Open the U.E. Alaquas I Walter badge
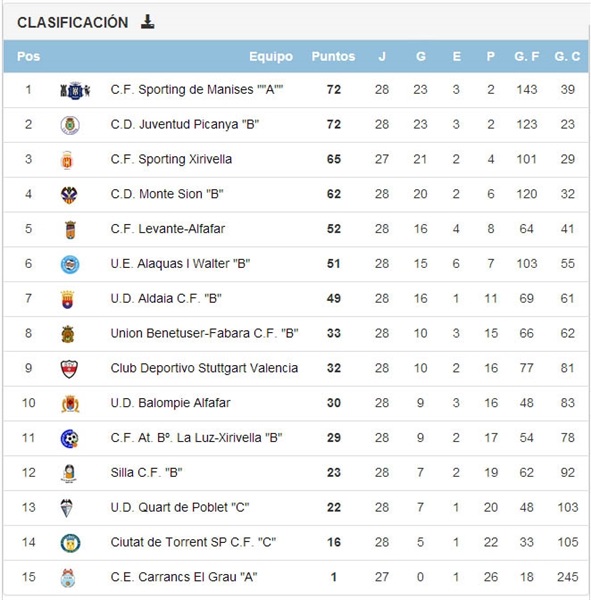 pos(70,264)
